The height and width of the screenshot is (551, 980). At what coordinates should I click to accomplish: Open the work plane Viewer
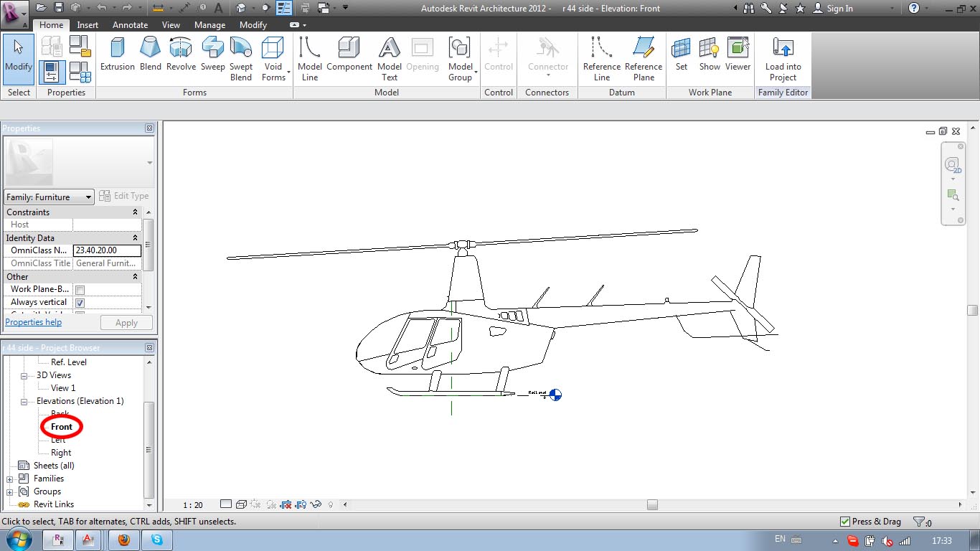point(738,55)
